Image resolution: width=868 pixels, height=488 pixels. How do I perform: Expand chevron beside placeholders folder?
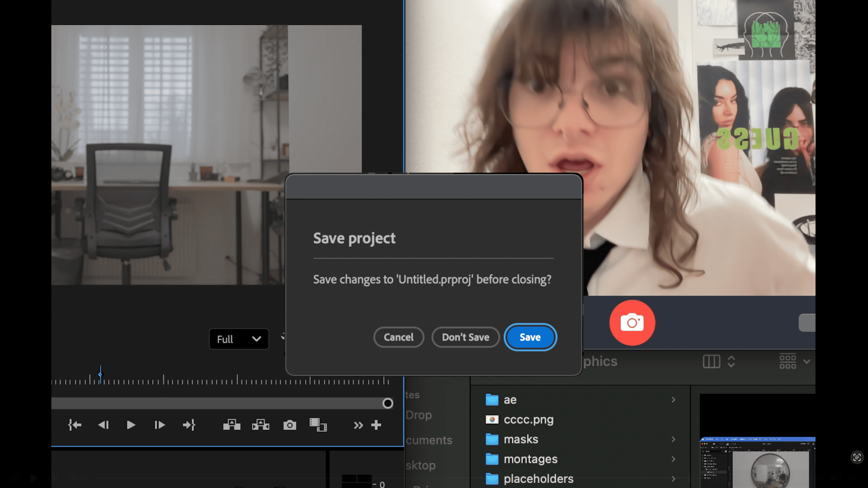pyautogui.click(x=673, y=479)
